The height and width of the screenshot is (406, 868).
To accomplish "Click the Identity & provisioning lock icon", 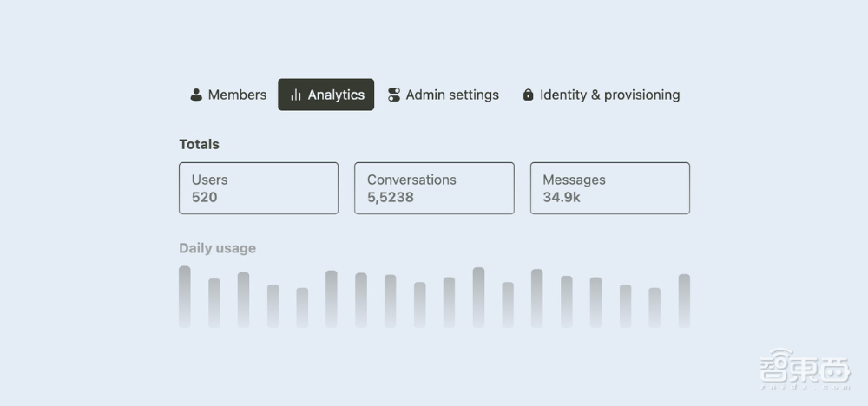I will [x=528, y=95].
